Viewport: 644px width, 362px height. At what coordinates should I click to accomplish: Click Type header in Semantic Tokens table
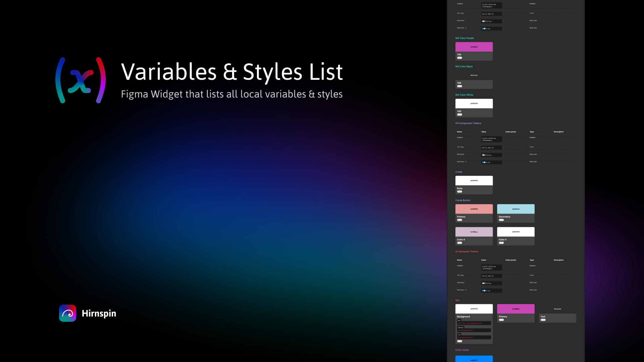[x=532, y=260]
